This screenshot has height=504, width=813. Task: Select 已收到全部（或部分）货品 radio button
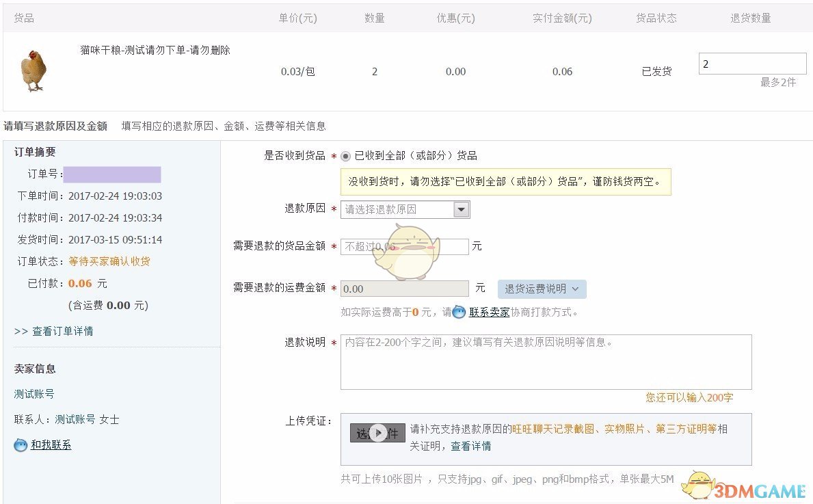tap(345, 156)
